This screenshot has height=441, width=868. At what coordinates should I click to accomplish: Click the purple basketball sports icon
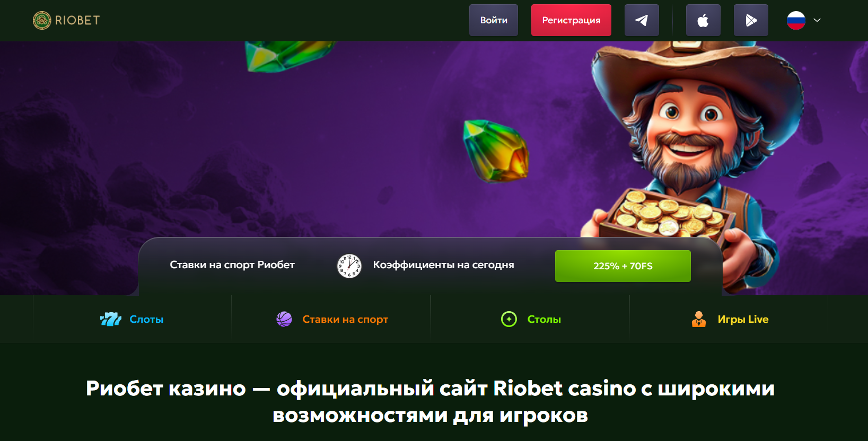pos(284,319)
